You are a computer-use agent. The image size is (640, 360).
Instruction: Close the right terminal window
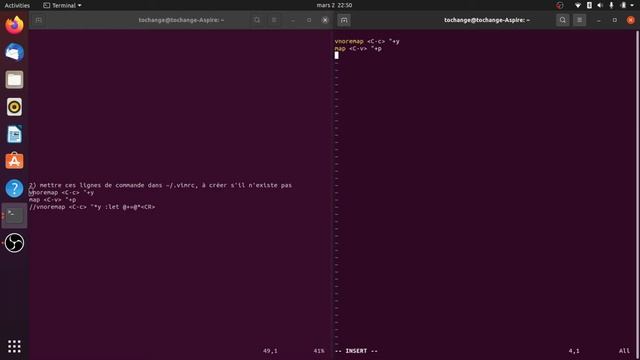631,20
